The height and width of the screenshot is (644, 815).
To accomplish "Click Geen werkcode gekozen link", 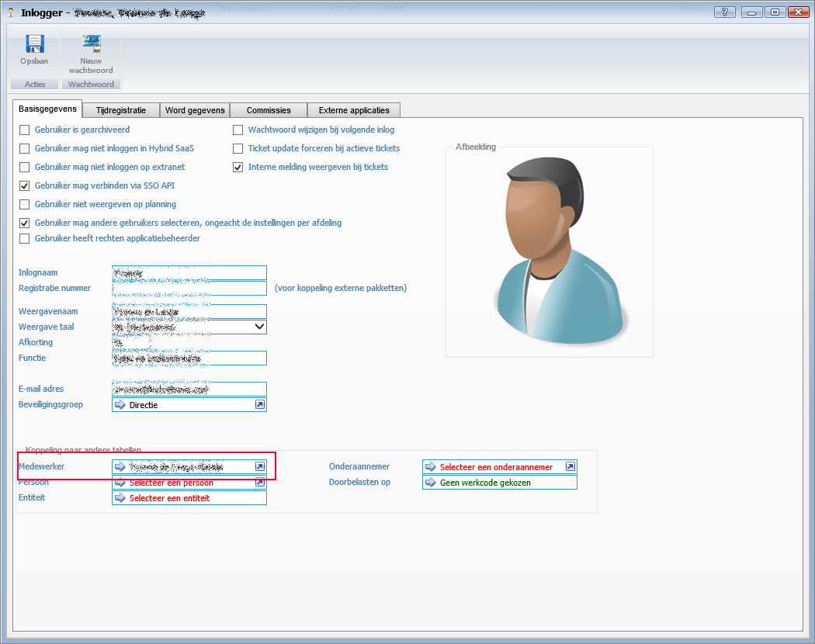I will [x=485, y=483].
